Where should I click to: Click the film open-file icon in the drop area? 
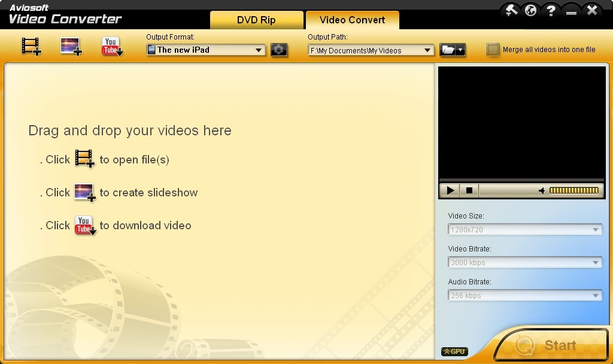pyautogui.click(x=84, y=159)
